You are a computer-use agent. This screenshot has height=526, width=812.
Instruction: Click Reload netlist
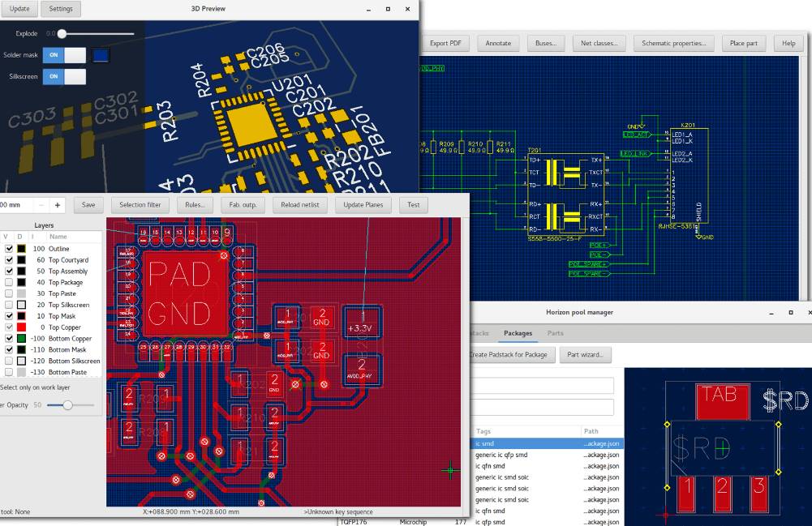[x=300, y=205]
